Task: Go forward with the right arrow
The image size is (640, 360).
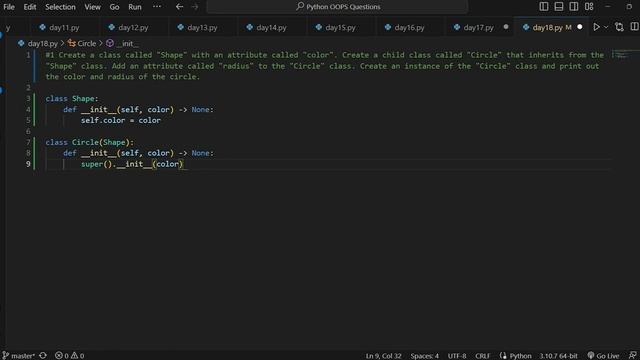Action: [x=195, y=7]
